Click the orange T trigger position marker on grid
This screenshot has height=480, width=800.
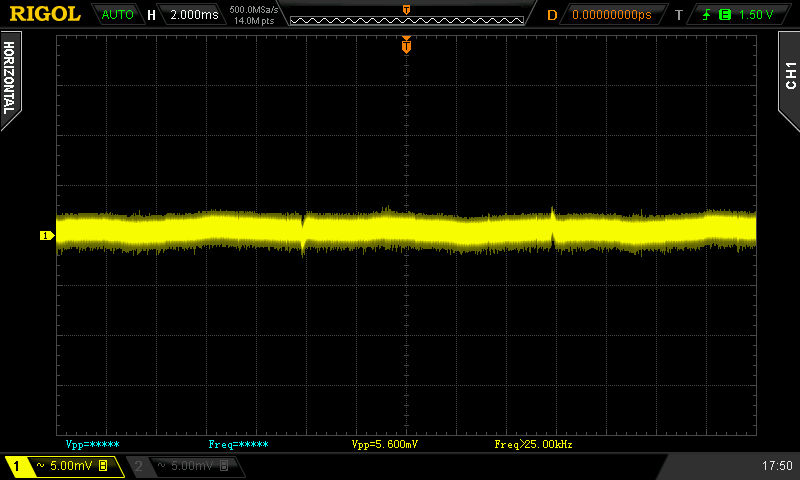[x=406, y=45]
